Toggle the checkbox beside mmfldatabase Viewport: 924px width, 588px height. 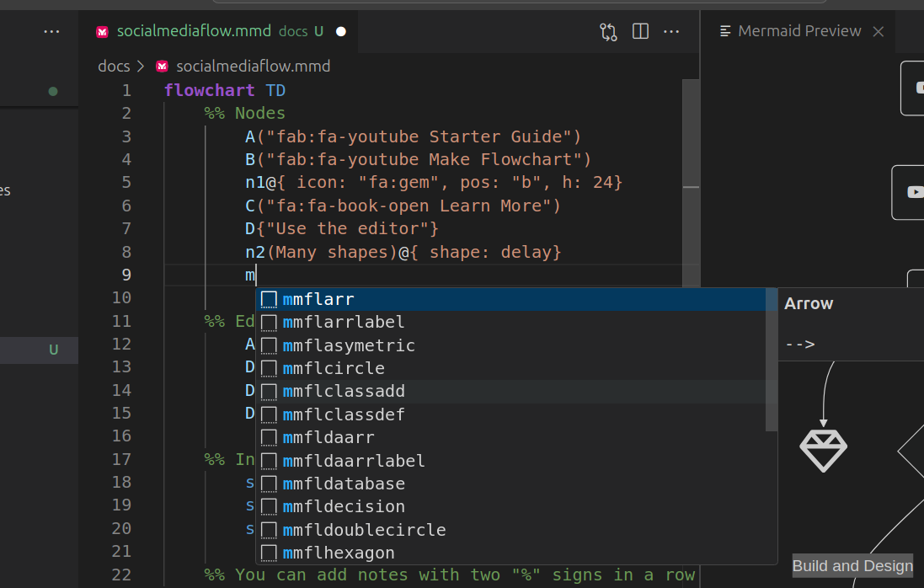269,483
